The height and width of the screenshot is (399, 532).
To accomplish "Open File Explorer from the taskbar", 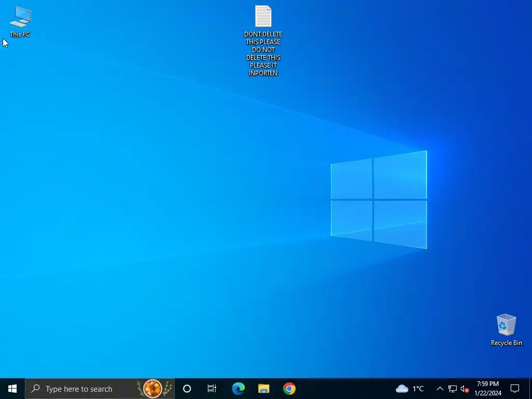I will click(x=263, y=389).
